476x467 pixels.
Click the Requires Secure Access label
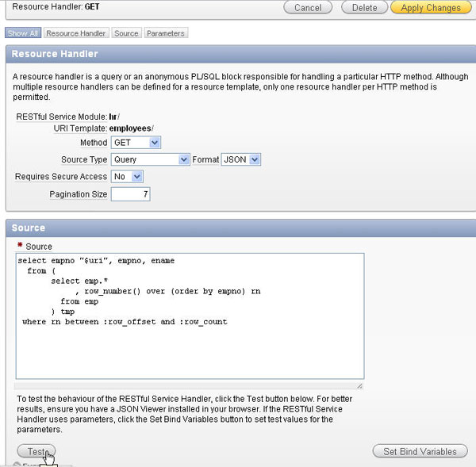tap(61, 177)
